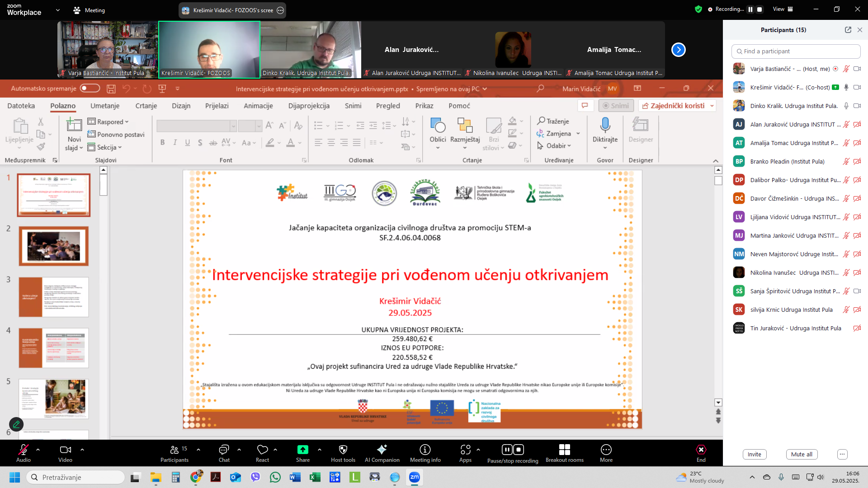Screen dimensions: 868x488
Task: Open the Sekcija dropdown
Action: click(104, 147)
